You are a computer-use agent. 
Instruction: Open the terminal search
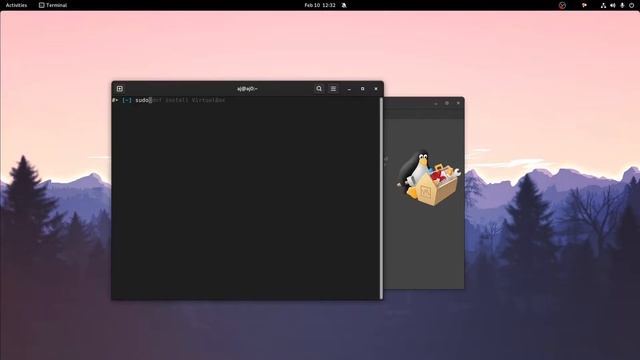319,89
